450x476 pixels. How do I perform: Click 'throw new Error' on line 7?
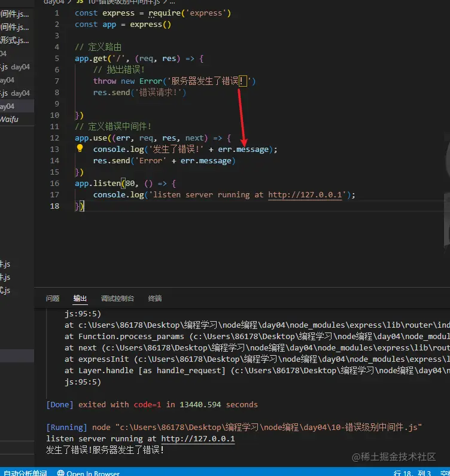tap(127, 81)
